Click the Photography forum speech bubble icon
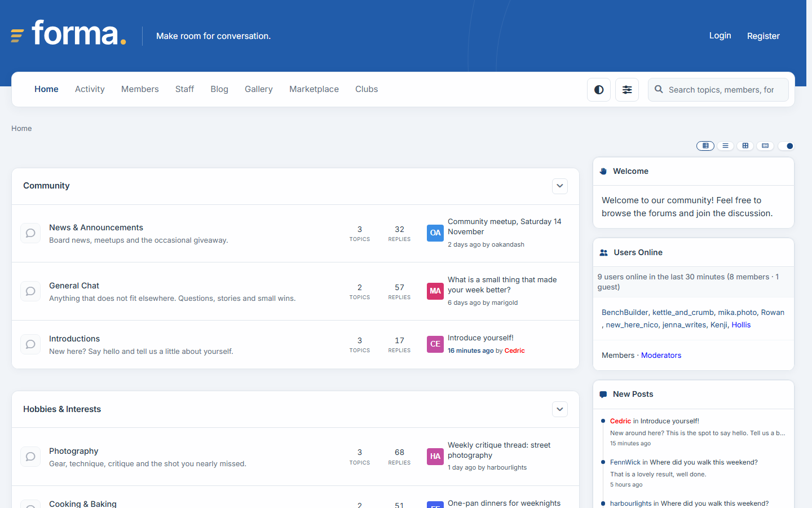This screenshot has width=812, height=508. tap(30, 457)
